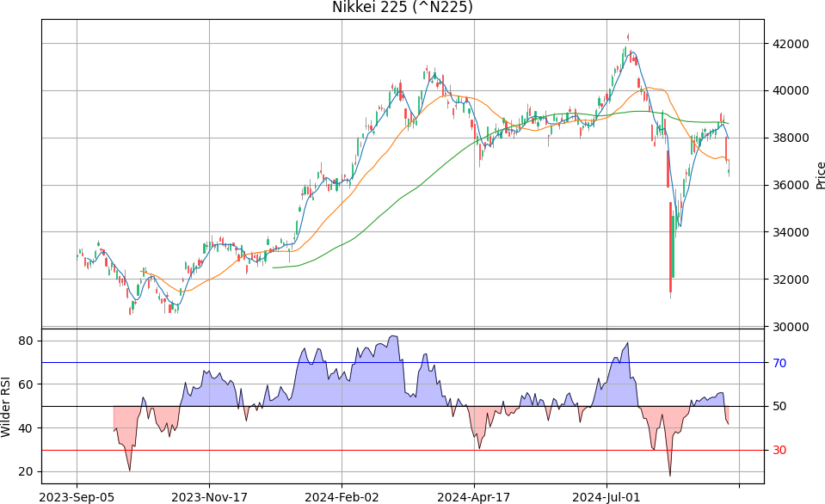Click the 40 tick on the RSI axis
The image size is (825, 504).
(25, 428)
